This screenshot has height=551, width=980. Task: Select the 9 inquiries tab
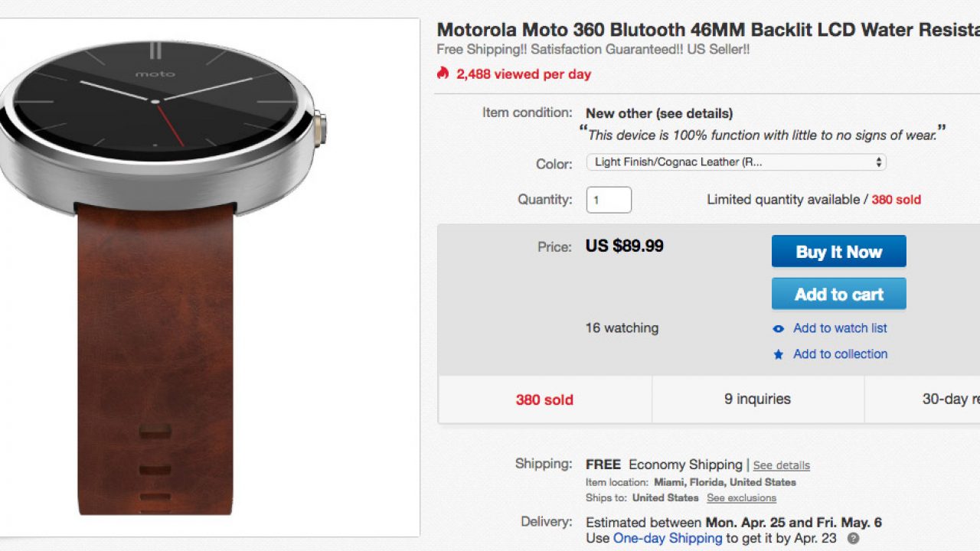pos(757,399)
